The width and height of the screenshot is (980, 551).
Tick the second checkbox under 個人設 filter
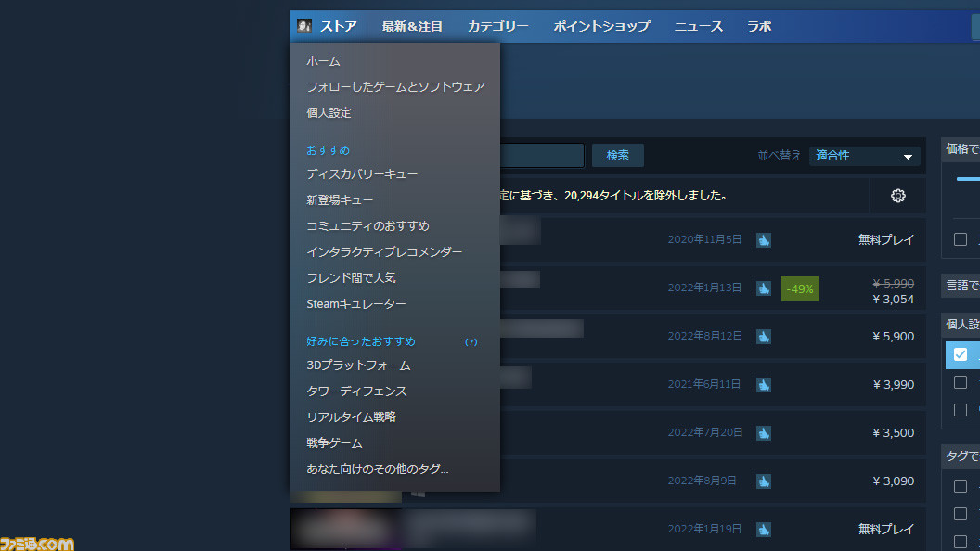(x=961, y=382)
